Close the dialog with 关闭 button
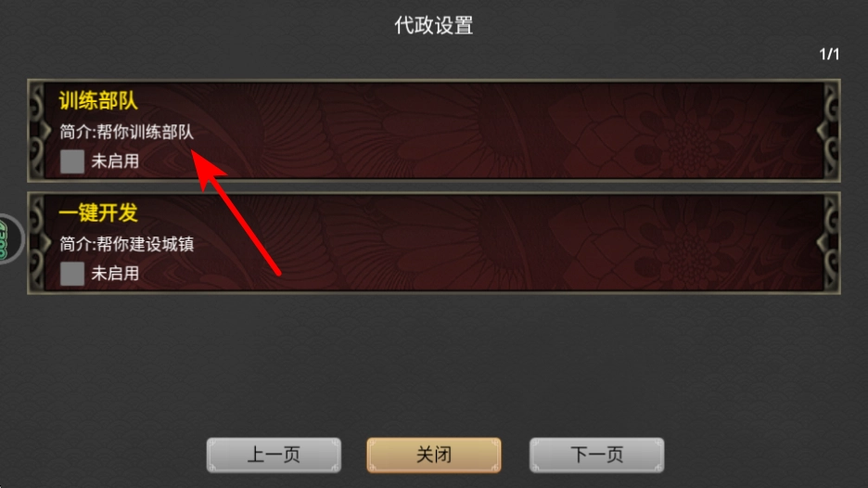This screenshot has width=868, height=488. [434, 455]
